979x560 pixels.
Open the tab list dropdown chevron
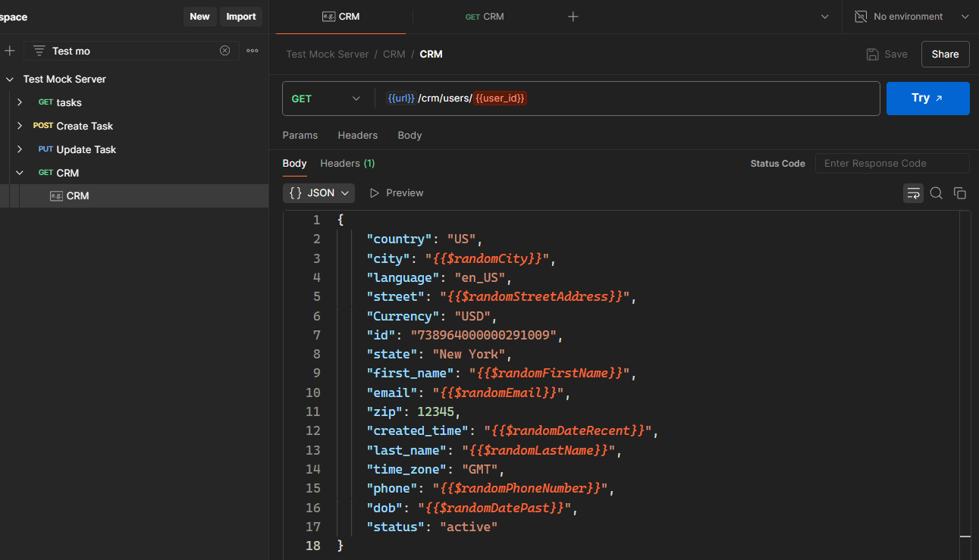(x=825, y=17)
